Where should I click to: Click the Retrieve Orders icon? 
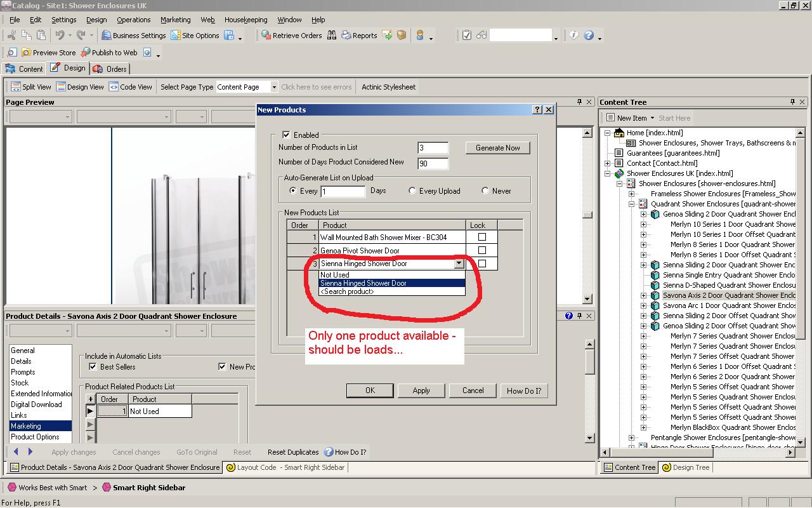coord(266,36)
